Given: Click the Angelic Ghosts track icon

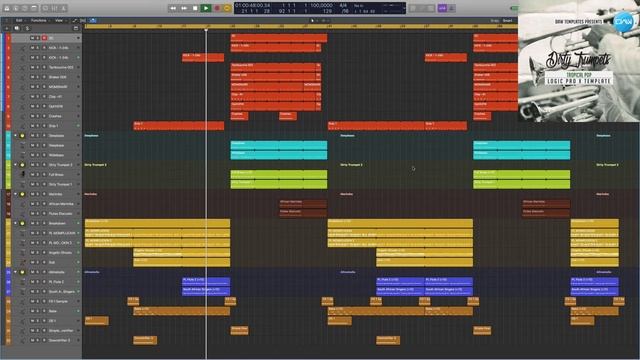Looking at the screenshot, I should pos(22,253).
